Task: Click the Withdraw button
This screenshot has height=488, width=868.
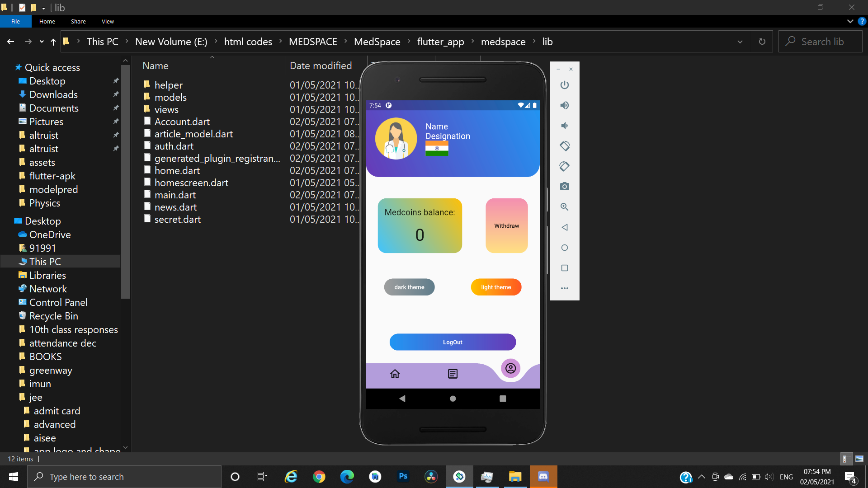Action: pyautogui.click(x=506, y=225)
